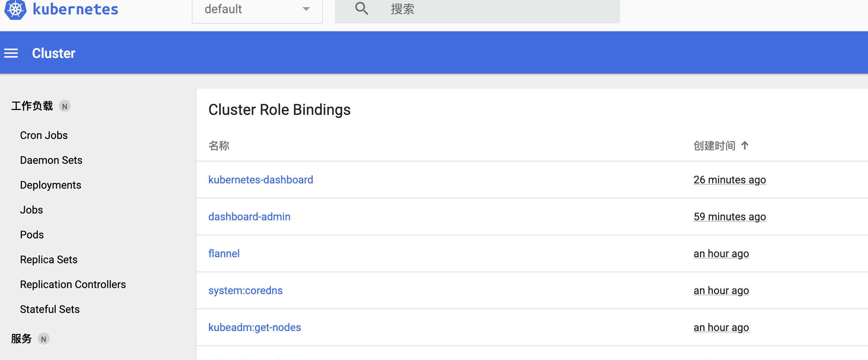The image size is (868, 360).
Task: Click the creation time sort arrow
Action: [x=745, y=145]
